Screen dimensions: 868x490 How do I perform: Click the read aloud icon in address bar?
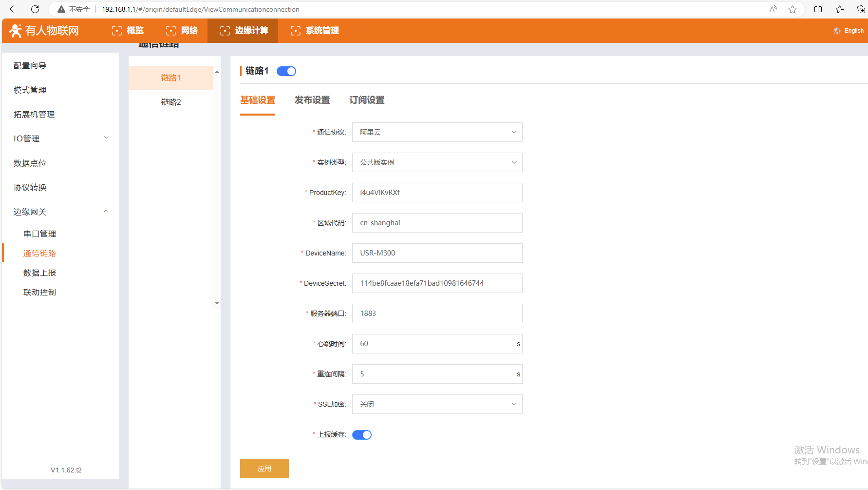tap(773, 9)
